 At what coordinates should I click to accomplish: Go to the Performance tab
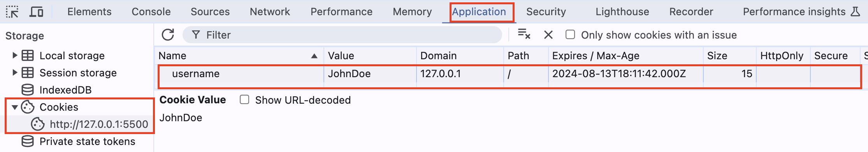[341, 12]
